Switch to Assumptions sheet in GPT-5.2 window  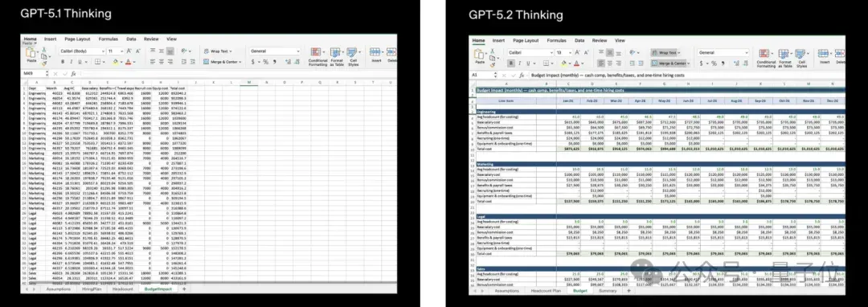507,290
